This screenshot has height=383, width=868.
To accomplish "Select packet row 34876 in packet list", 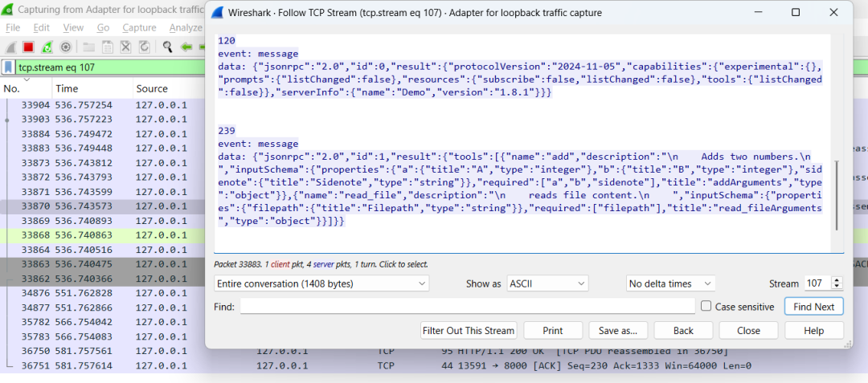I will pyautogui.click(x=102, y=293).
